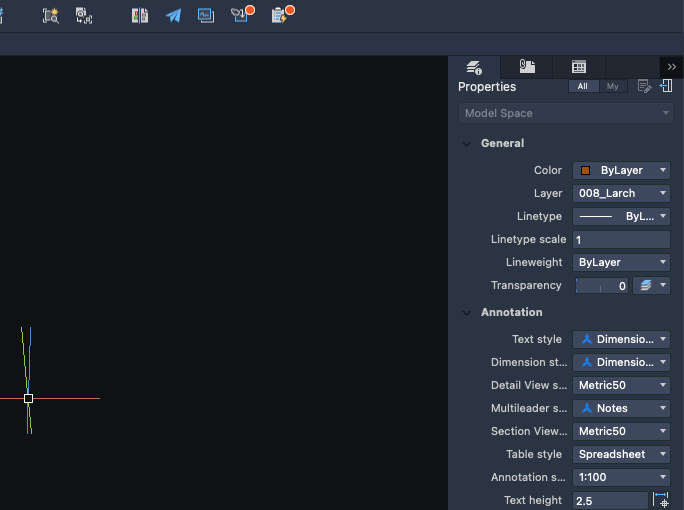
Task: Click the markup import icon with orange badge
Action: point(242,14)
